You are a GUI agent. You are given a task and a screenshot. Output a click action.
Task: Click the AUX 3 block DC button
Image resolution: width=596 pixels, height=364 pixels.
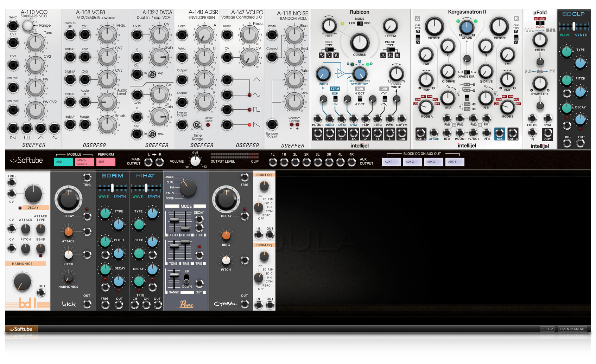coord(434,162)
